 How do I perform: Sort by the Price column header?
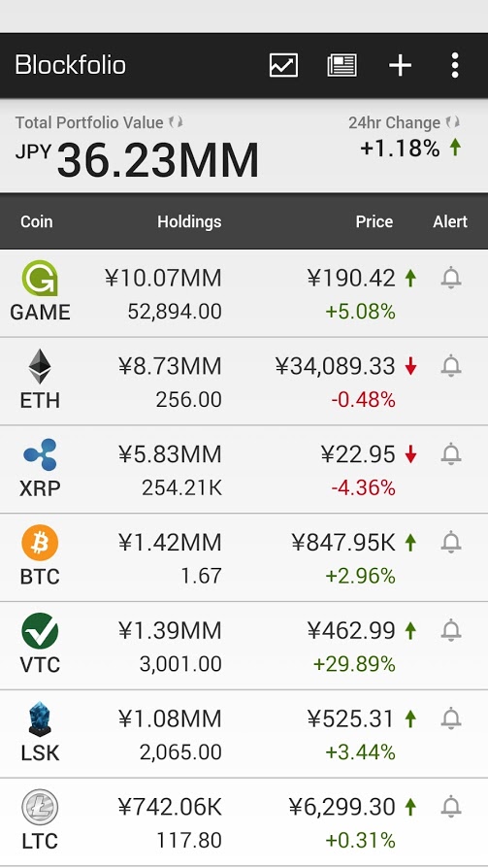coord(374,221)
